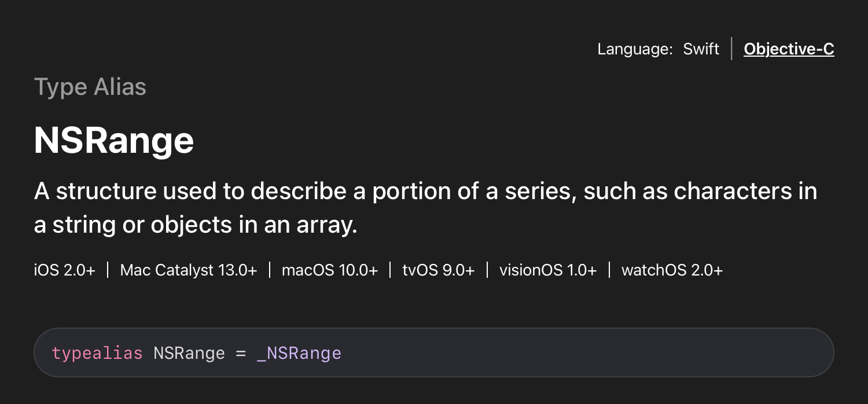Click the tvOS 9.0+ availability badge
The image size is (868, 404).
click(438, 270)
